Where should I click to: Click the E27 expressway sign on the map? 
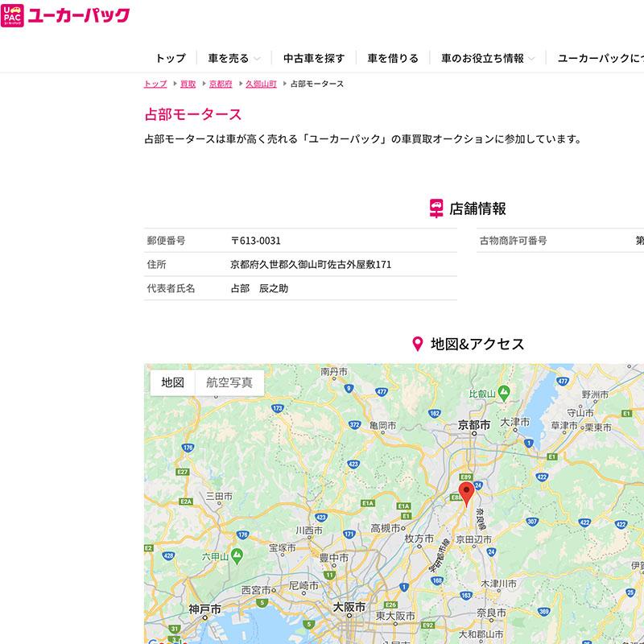tap(183, 472)
